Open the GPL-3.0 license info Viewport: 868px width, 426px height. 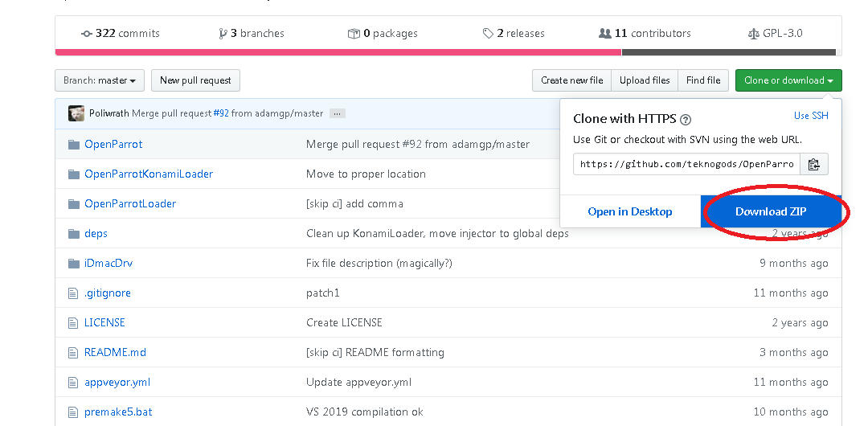[775, 33]
